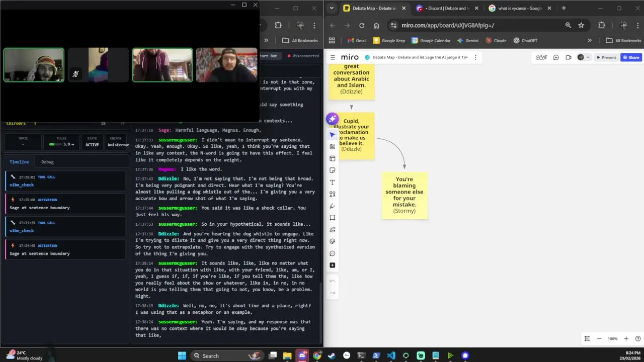Open the Gmail bookmark
The width and height of the screenshot is (644, 362).
tap(356, 40)
